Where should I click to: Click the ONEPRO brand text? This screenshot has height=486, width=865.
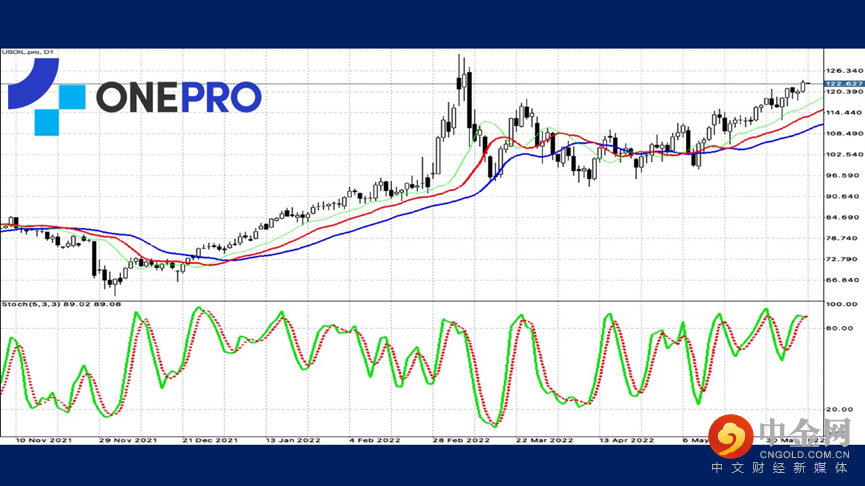[179, 97]
